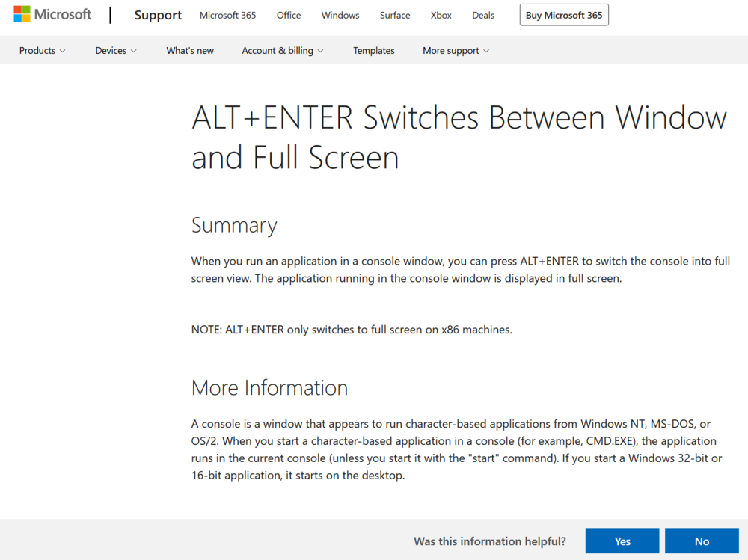This screenshot has width=748, height=560.
Task: Click the More Information section heading
Action: click(269, 387)
